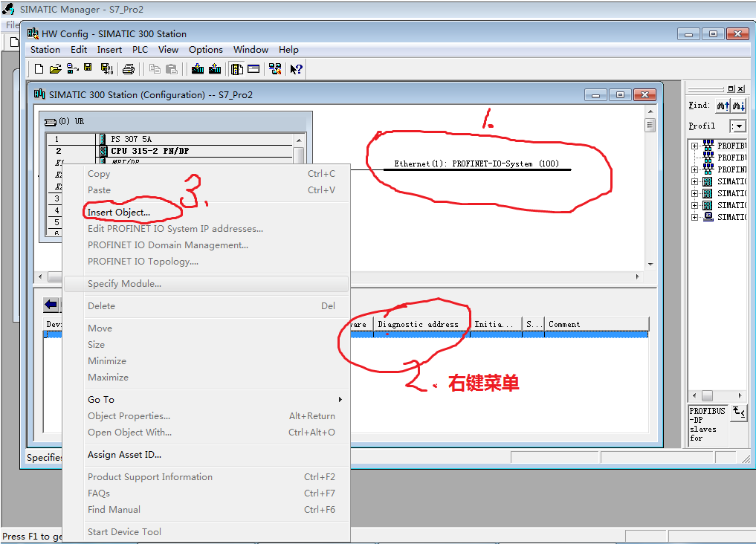756x544 pixels.
Task: Click the Open station toolbar icon
Action: coord(56,68)
